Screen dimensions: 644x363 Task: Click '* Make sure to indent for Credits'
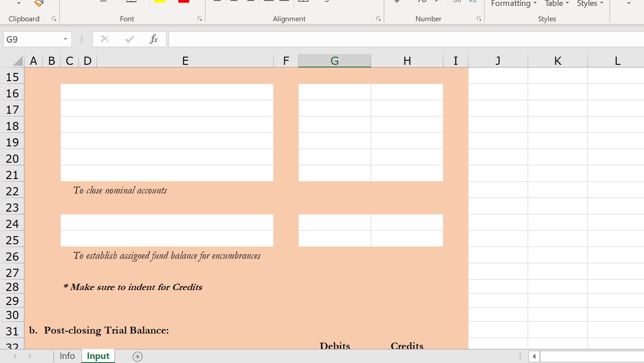click(133, 287)
